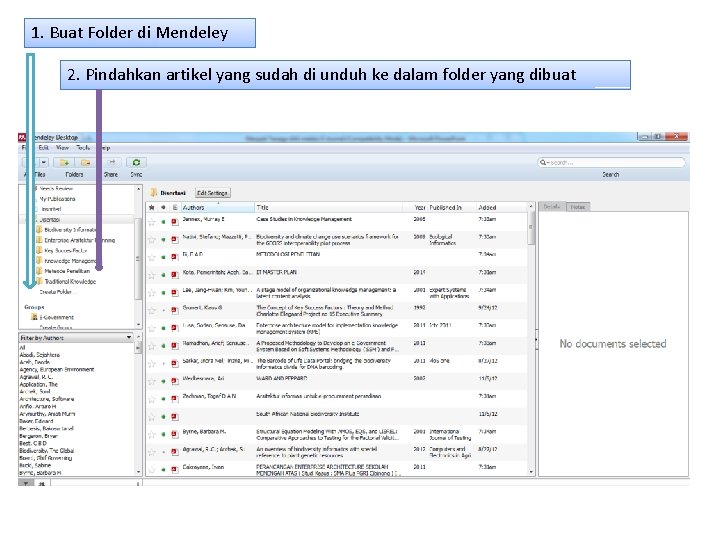Toggle favorite star for IT MASTER PLAN row
The image size is (720, 540).
pyautogui.click(x=152, y=275)
